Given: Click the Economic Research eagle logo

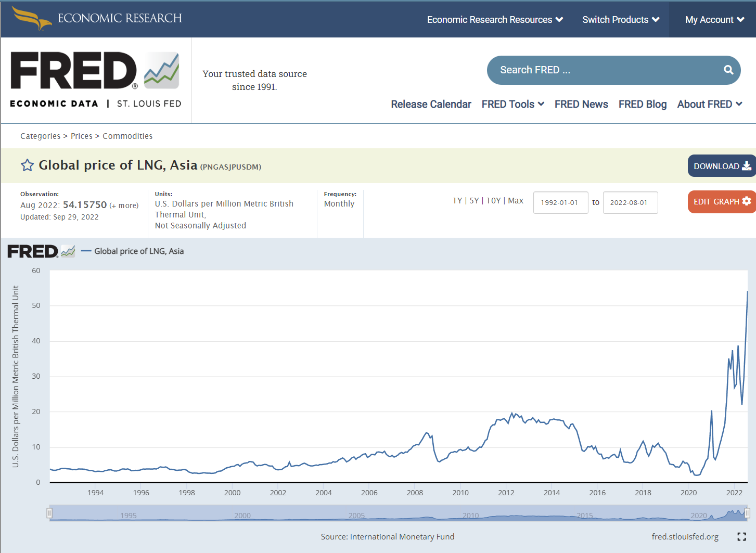Looking at the screenshot, I should (32, 18).
